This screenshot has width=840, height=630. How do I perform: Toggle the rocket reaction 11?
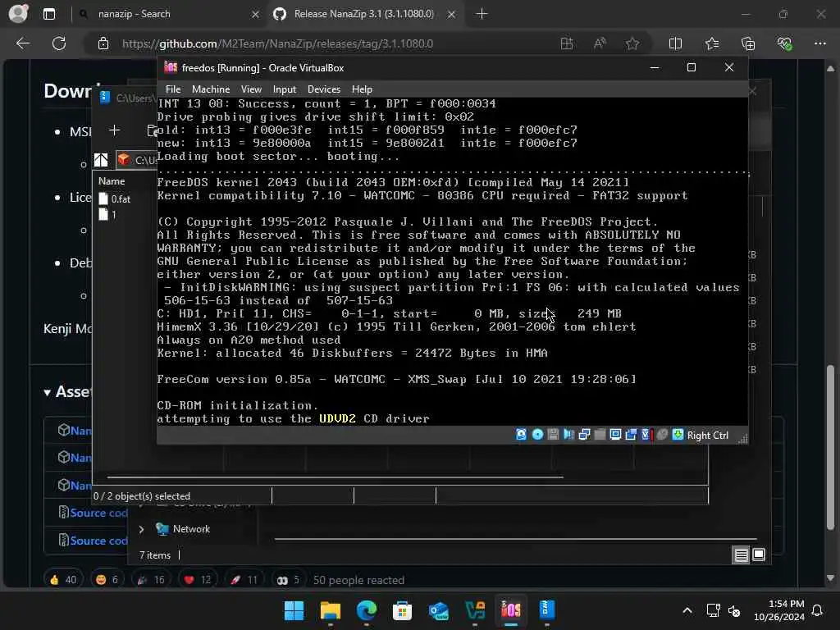click(244, 580)
